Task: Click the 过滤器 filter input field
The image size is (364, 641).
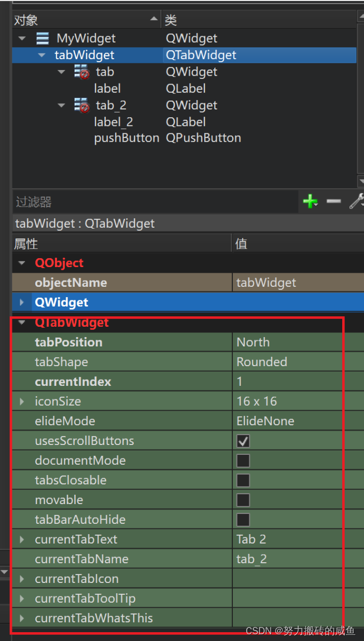Action: (104, 201)
